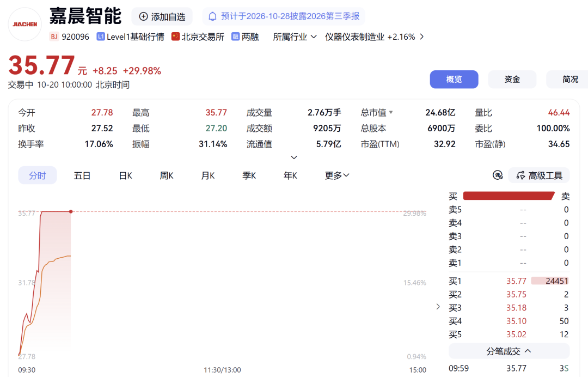Image resolution: width=588 pixels, height=377 pixels.
Task: Switch to the 概览 tab
Action: (x=454, y=80)
